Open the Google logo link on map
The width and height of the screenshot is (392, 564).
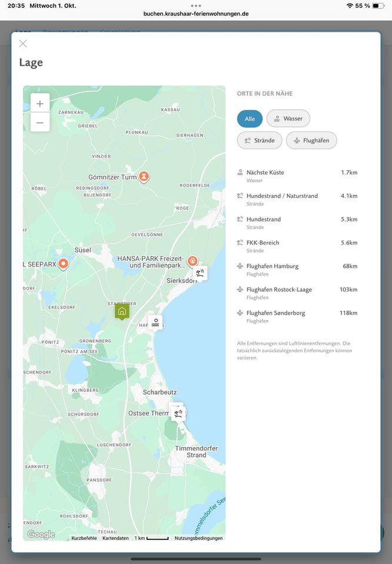[x=41, y=535]
